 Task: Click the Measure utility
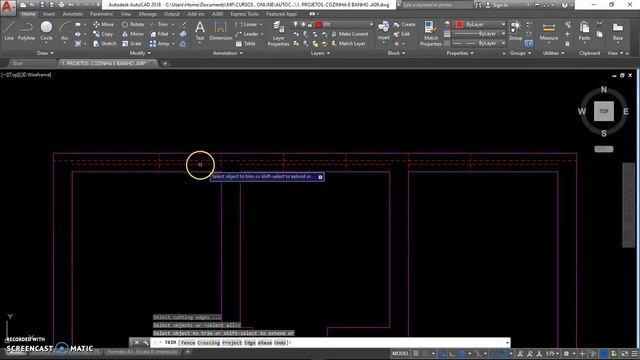[x=549, y=32]
